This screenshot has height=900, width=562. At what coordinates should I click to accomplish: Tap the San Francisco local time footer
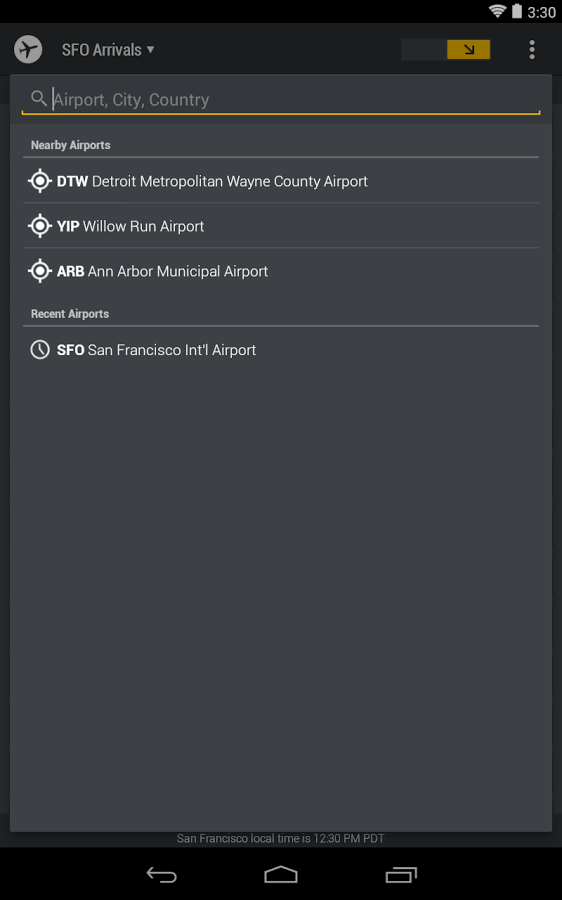click(x=280, y=839)
